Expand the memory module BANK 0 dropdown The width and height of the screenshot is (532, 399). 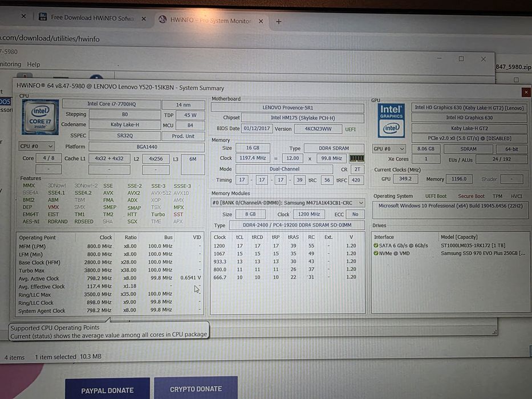tap(288, 202)
